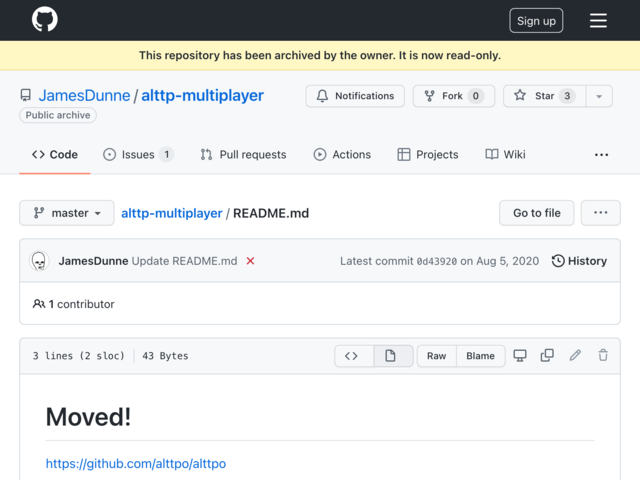Open the github.com/alttpo/alttpo link

coord(136,464)
